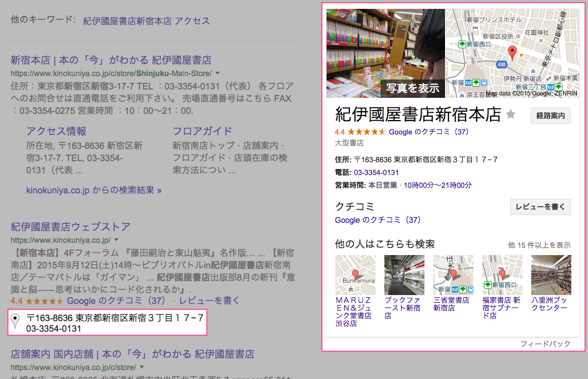This screenshot has height=379, width=588.
Task: Open the MARUZEN&ジュンク堂書店 渋谷店 map thumbnail
Action: 355,275
